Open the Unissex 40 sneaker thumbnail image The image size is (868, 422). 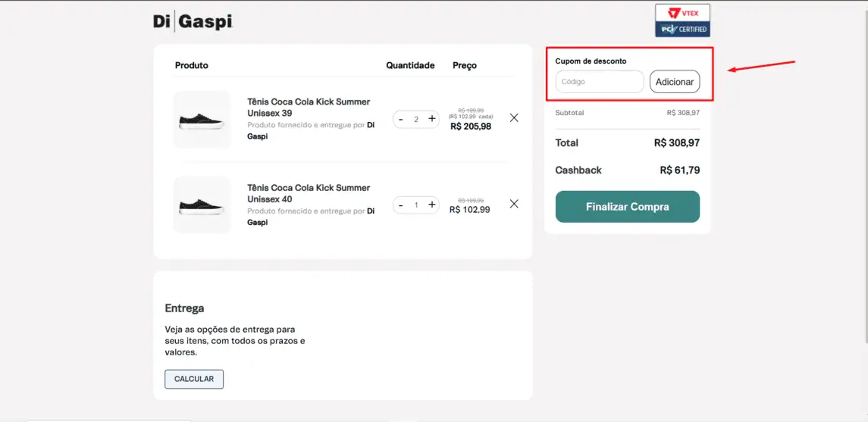tap(202, 205)
